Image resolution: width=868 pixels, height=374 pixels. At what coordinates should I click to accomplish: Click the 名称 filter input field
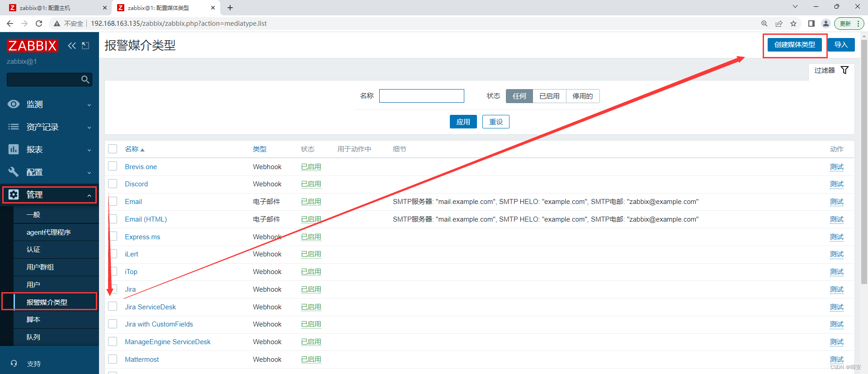422,96
